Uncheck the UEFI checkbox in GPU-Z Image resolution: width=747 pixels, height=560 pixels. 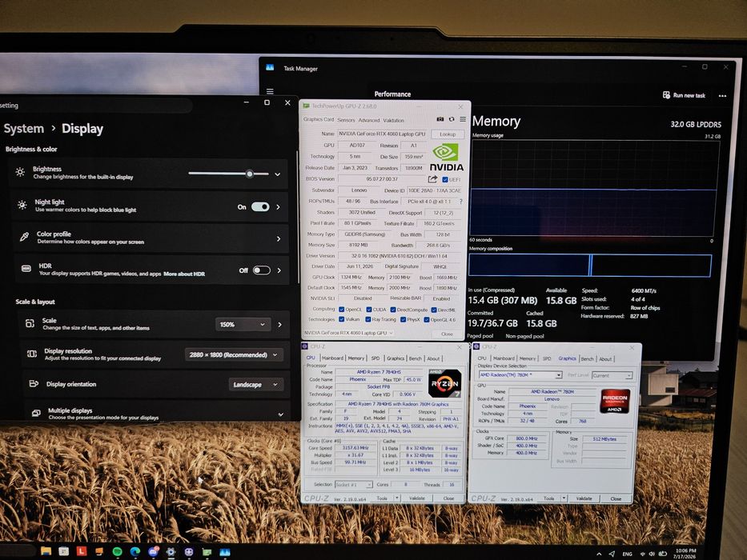pos(445,179)
